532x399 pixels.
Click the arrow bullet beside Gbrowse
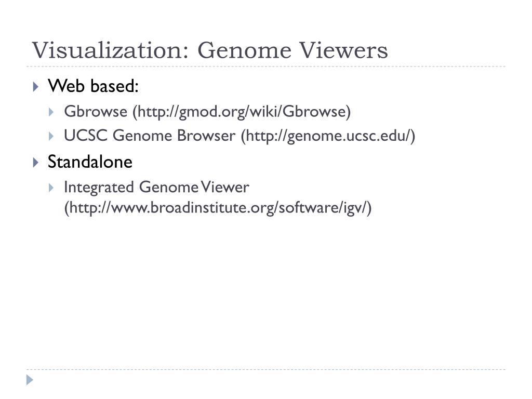pos(51,112)
